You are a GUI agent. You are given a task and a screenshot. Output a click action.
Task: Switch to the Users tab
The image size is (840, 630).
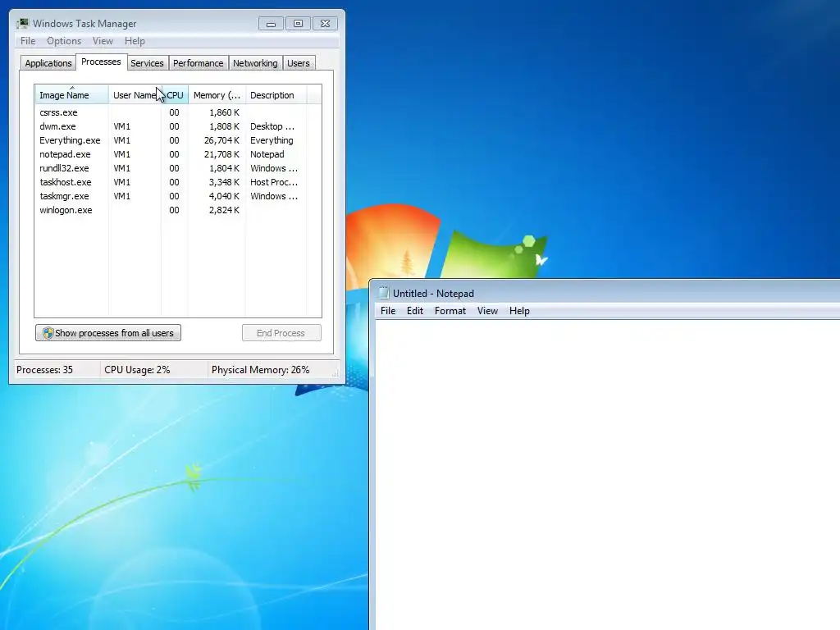click(298, 63)
